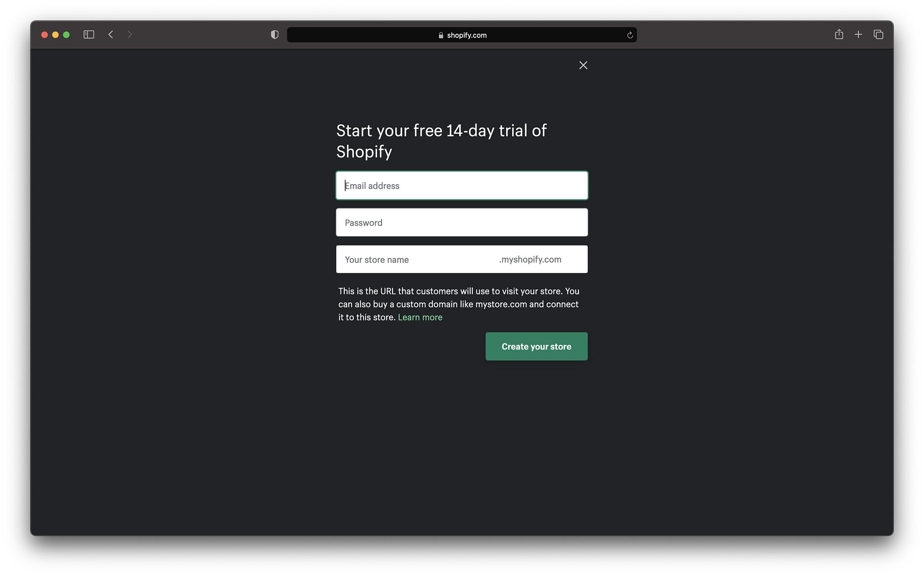
Task: Click the trial heading text
Action: [x=441, y=141]
